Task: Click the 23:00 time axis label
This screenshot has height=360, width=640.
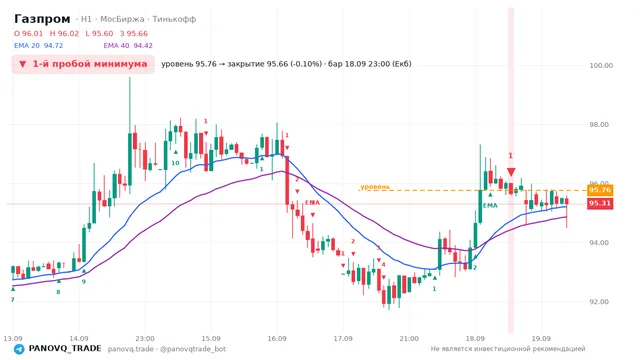Action: coord(145,338)
